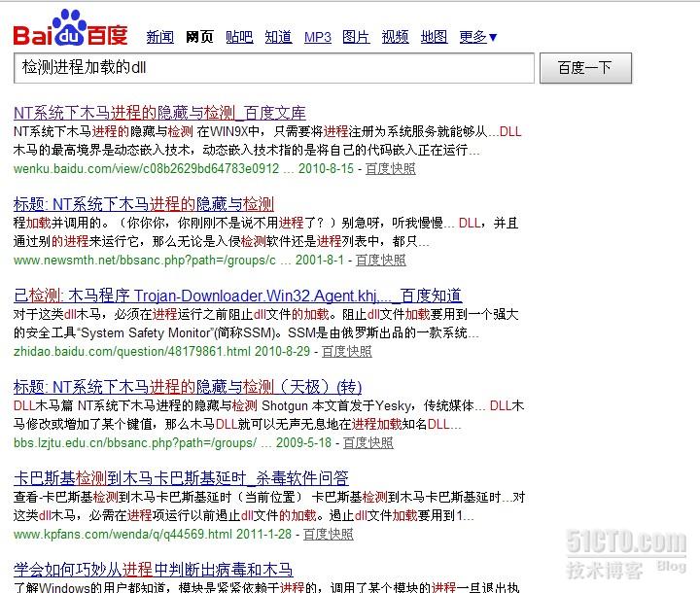The width and height of the screenshot is (700, 593).
Task: Switch to the 图片 images tab
Action: point(356,37)
